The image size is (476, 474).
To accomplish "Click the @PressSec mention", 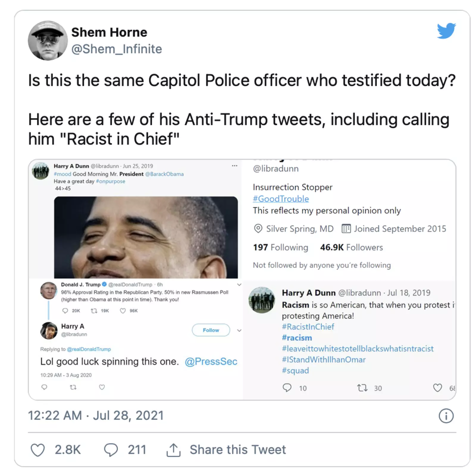I will click(211, 362).
